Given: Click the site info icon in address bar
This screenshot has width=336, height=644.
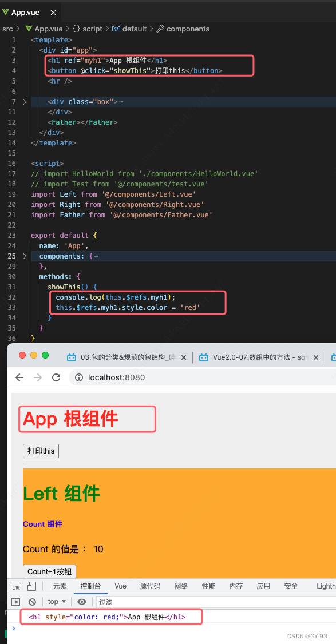Looking at the screenshot, I should click(79, 377).
